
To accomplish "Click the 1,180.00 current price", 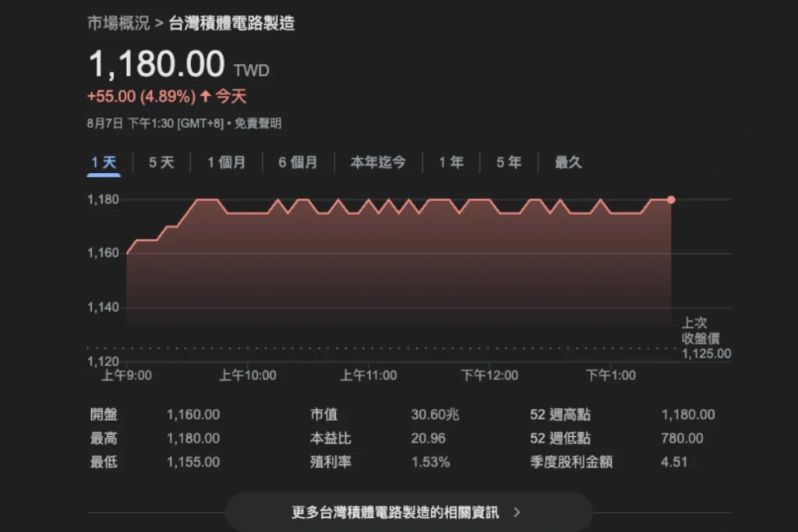I will [157, 64].
